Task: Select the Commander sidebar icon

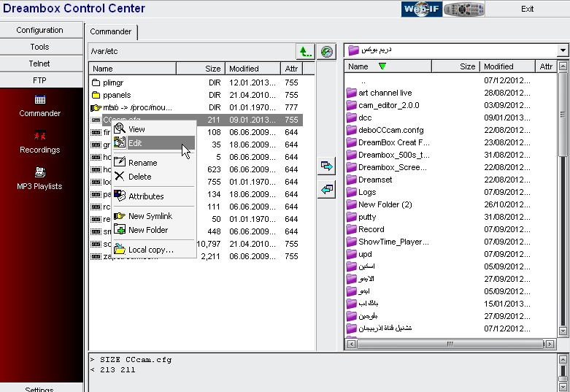Action: click(39, 106)
